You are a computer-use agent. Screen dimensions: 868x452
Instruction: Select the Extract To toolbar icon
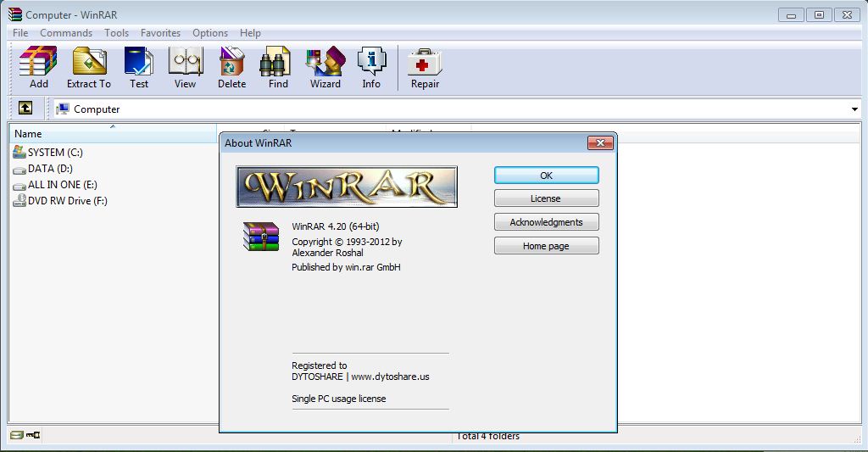89,68
